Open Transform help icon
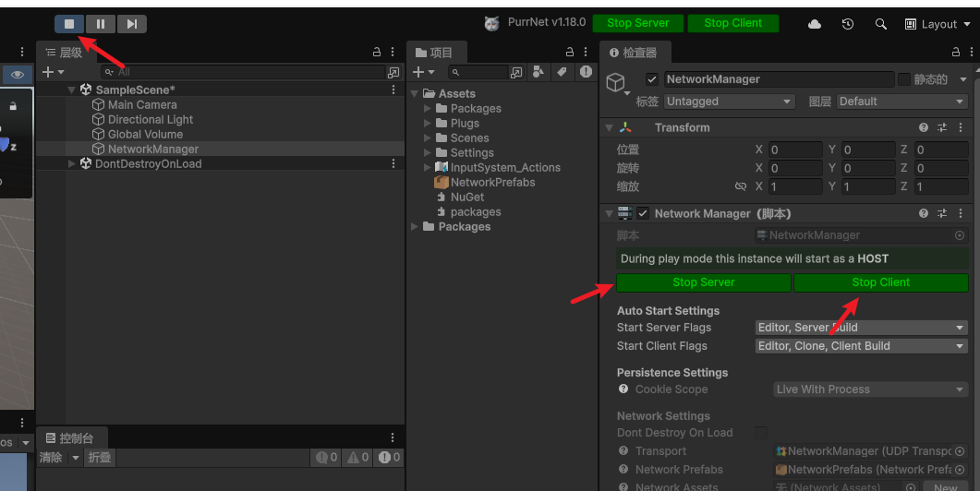Screen dimensions: 980x491 [923, 127]
